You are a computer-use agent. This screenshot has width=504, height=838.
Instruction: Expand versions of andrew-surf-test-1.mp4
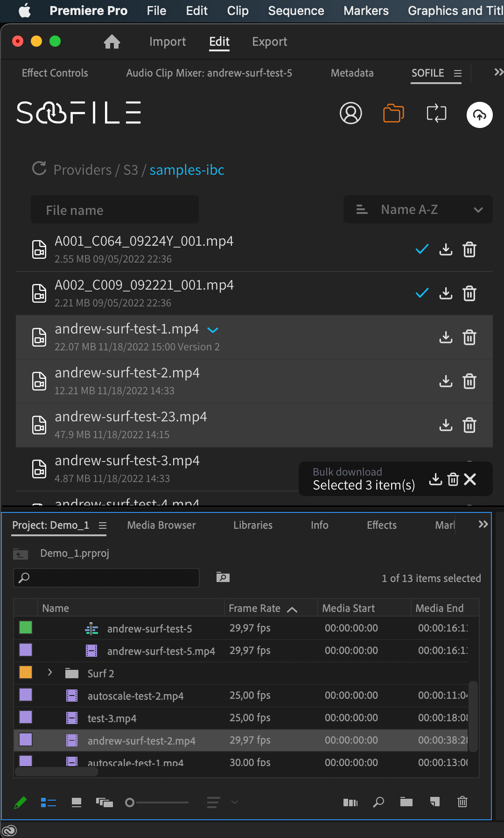tap(213, 330)
